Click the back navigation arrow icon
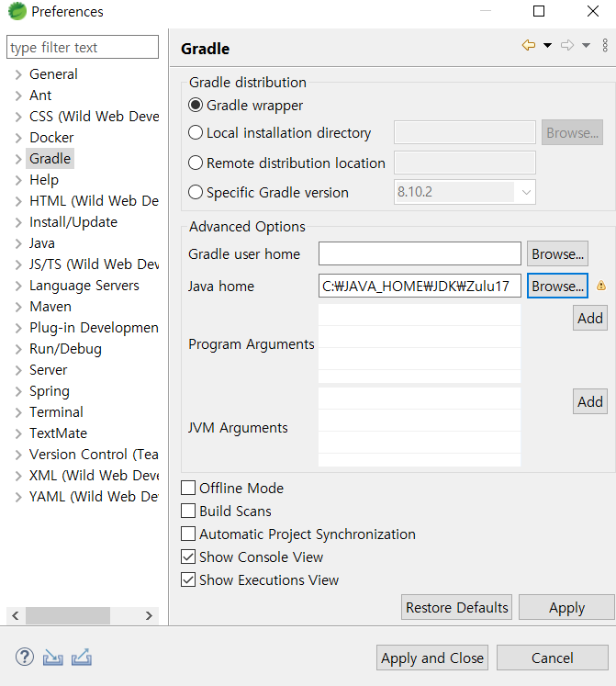This screenshot has height=686, width=616. pos(529,45)
